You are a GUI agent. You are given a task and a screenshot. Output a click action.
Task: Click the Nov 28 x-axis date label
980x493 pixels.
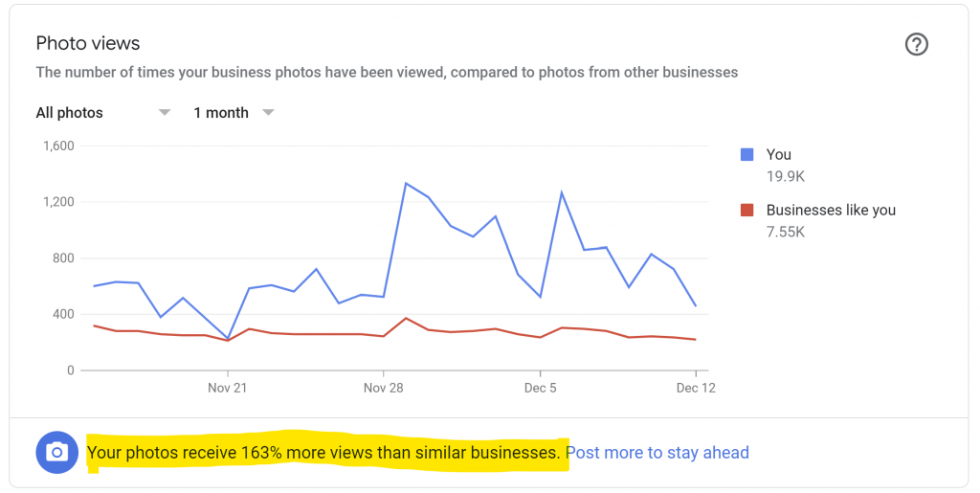[383, 388]
